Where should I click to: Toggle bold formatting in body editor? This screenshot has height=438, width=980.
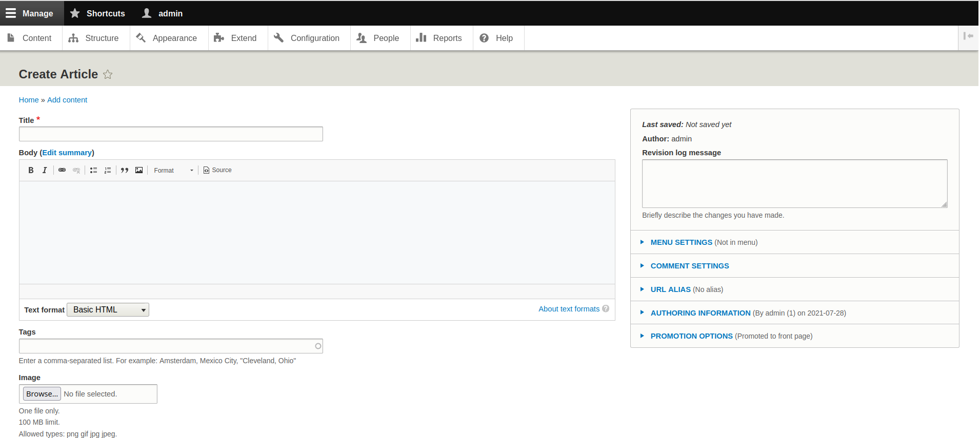(31, 170)
